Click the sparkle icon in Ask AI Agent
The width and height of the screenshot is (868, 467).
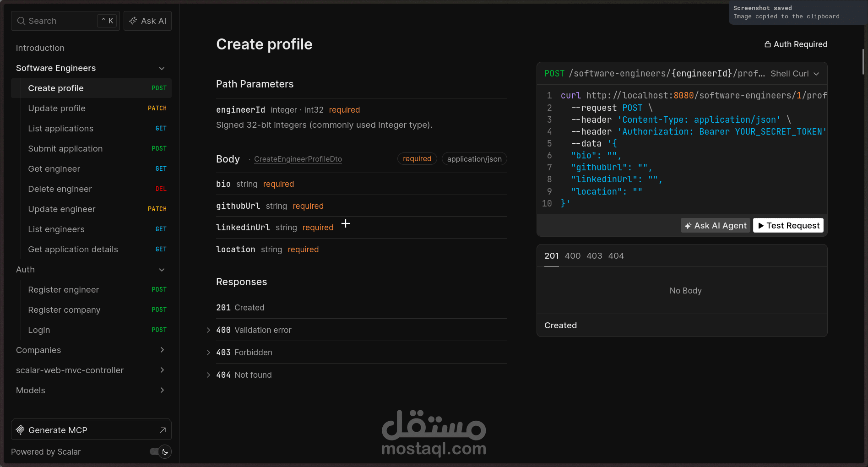(x=688, y=226)
